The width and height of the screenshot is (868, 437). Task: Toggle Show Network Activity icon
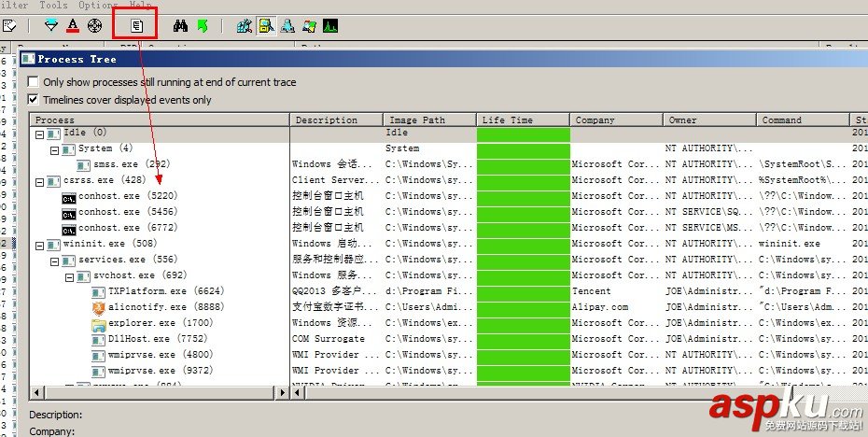pos(287,25)
